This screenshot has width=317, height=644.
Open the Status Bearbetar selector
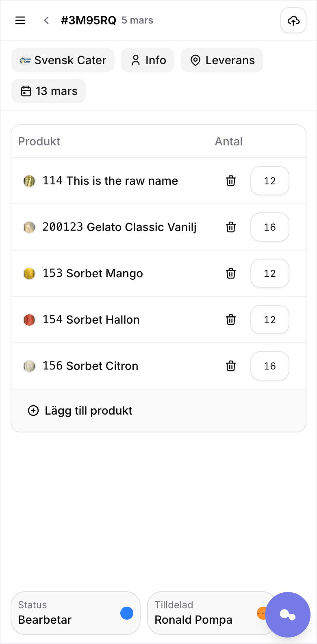(x=76, y=613)
